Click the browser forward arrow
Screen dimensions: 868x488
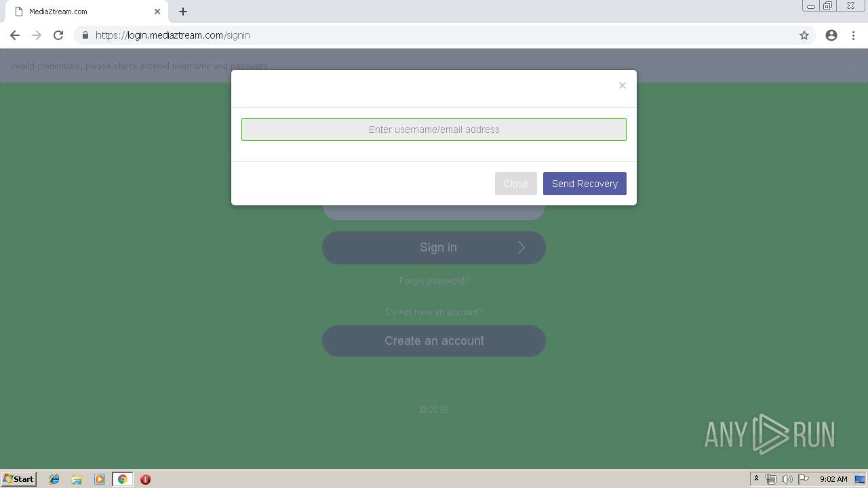pos(37,35)
